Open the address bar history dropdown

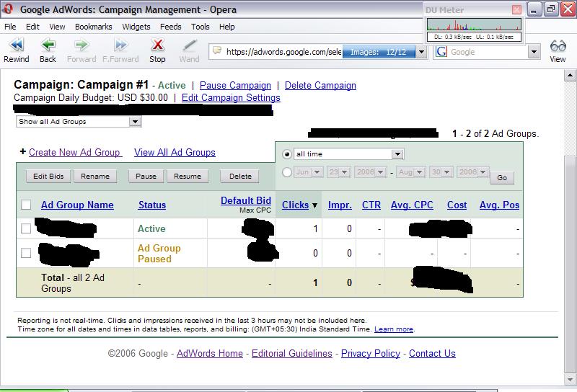[421, 52]
